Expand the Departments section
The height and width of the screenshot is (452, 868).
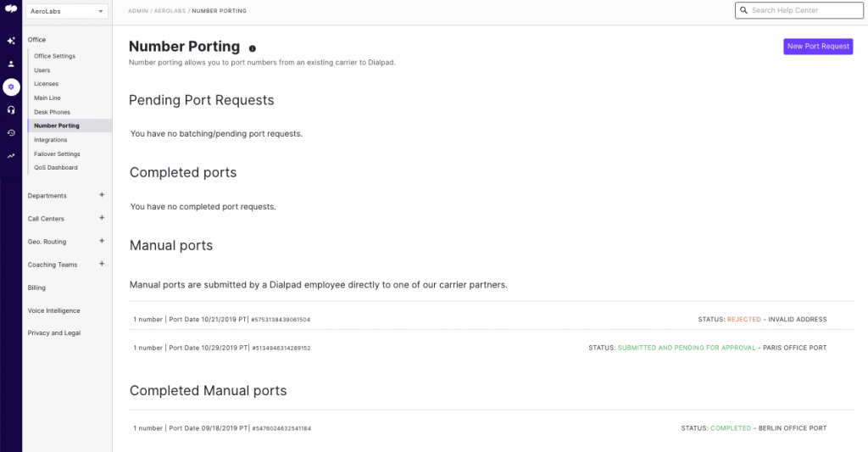[102, 195]
